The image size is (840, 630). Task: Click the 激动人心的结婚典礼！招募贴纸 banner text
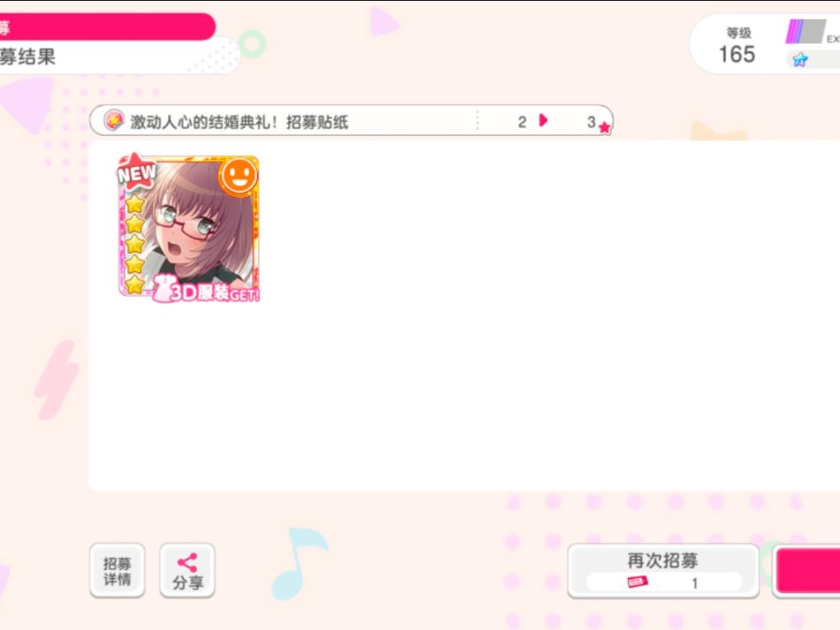[x=240, y=122]
